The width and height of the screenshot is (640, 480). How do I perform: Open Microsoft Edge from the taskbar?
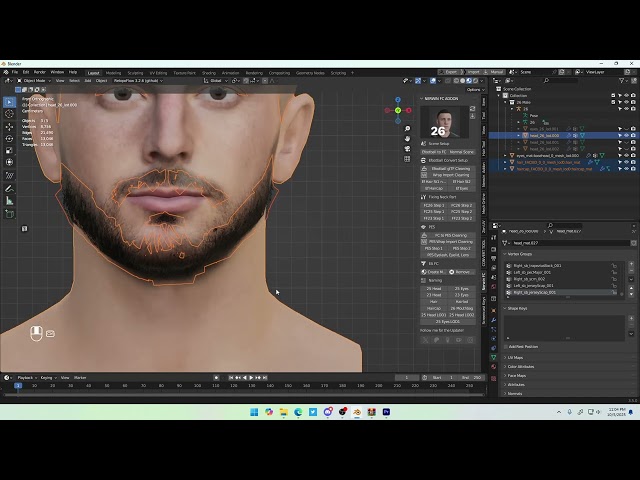(x=298, y=412)
